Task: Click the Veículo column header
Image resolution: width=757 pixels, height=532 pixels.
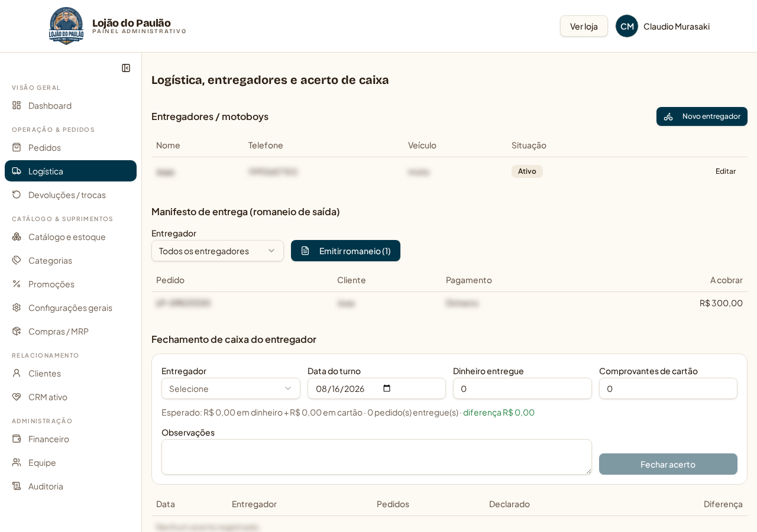Action: click(422, 145)
